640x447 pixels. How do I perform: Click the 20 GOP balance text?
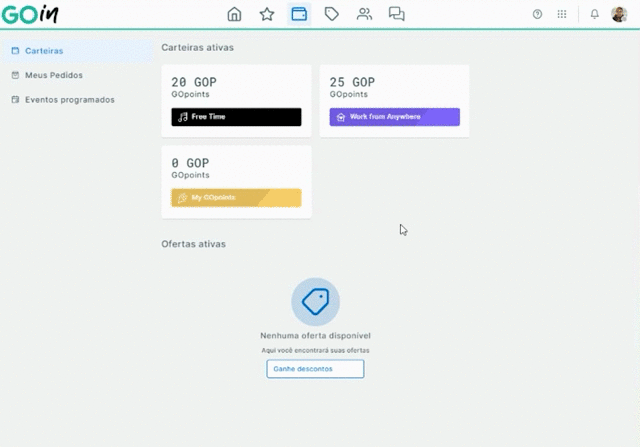coord(194,82)
